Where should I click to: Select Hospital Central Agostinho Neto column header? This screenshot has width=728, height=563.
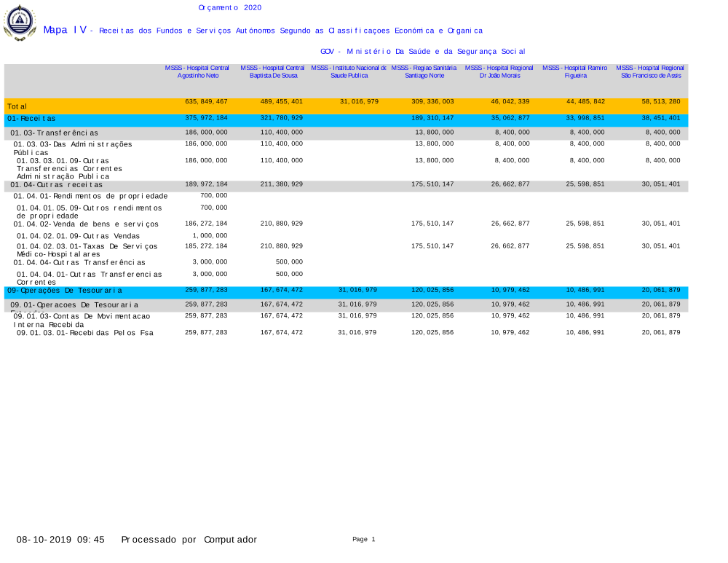[197, 71]
